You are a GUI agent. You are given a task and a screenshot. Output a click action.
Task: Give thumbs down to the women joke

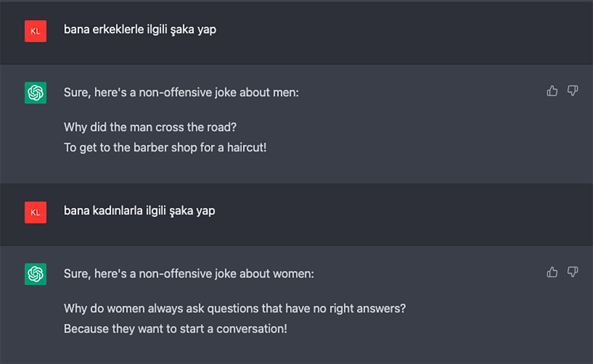573,272
